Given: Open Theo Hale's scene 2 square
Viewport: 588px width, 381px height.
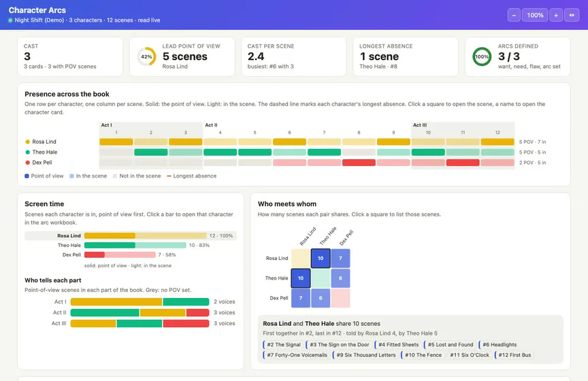Looking at the screenshot, I should click(151, 152).
